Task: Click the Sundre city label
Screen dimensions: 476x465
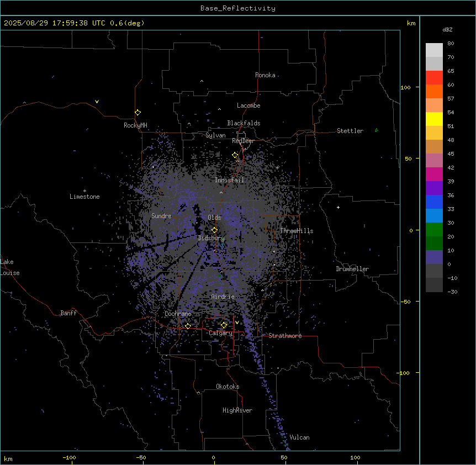Action: click(x=161, y=216)
